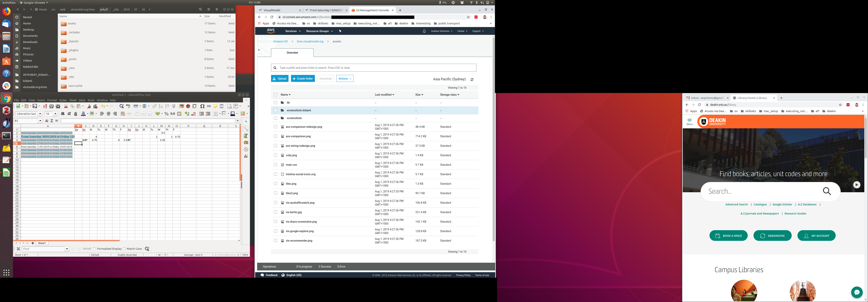Click the S3 Create folder button
Screen dimensions: 868x302
tap(303, 78)
